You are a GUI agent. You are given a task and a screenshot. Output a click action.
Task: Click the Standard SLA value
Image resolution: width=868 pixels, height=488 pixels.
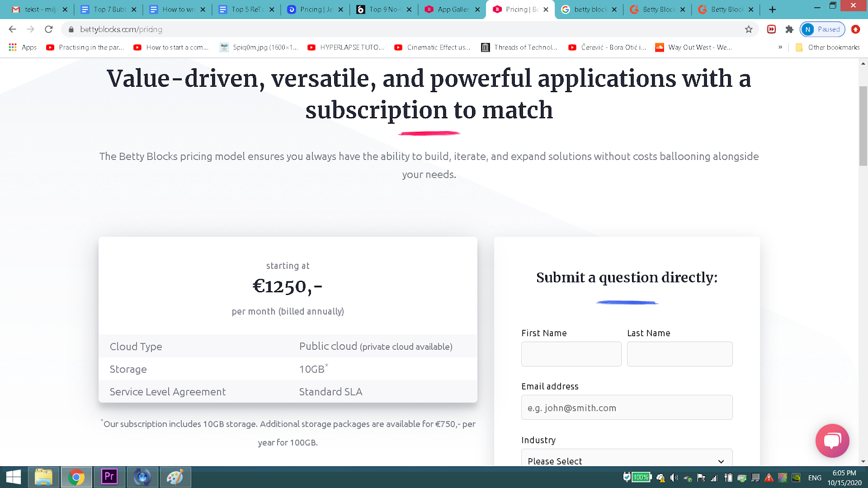tap(330, 391)
